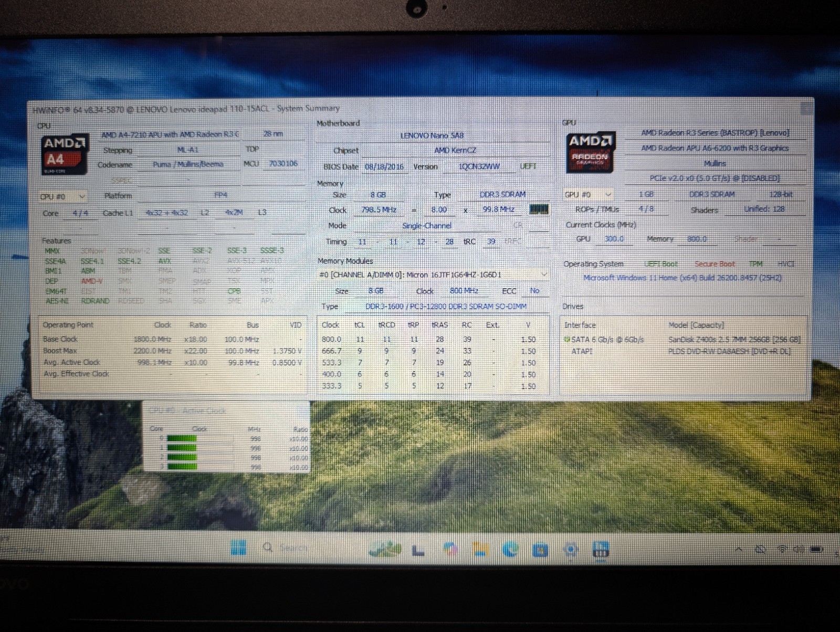This screenshot has height=632, width=840.
Task: Launch Microsoft Edge from the taskbar
Action: click(x=510, y=550)
